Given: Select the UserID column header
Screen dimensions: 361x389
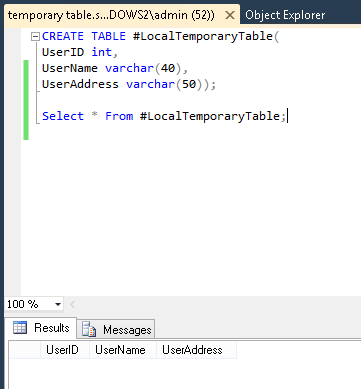Looking at the screenshot, I should click(65, 350).
